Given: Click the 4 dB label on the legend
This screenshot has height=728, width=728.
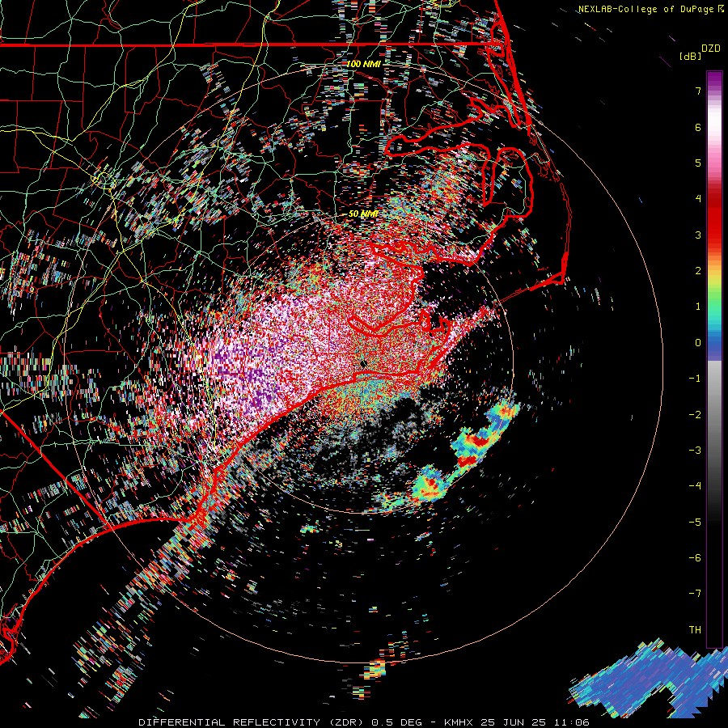Looking at the screenshot, I should click(x=698, y=199).
